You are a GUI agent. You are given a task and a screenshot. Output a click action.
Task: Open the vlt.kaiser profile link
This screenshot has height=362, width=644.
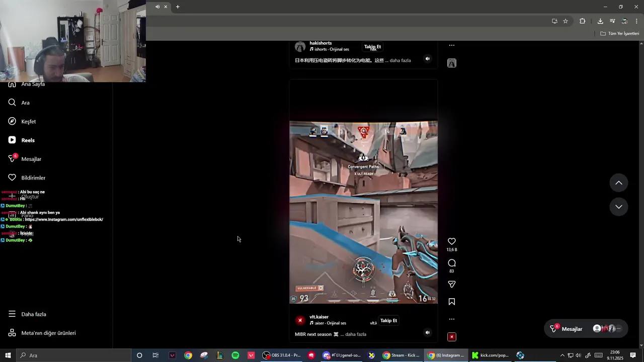coord(319,317)
